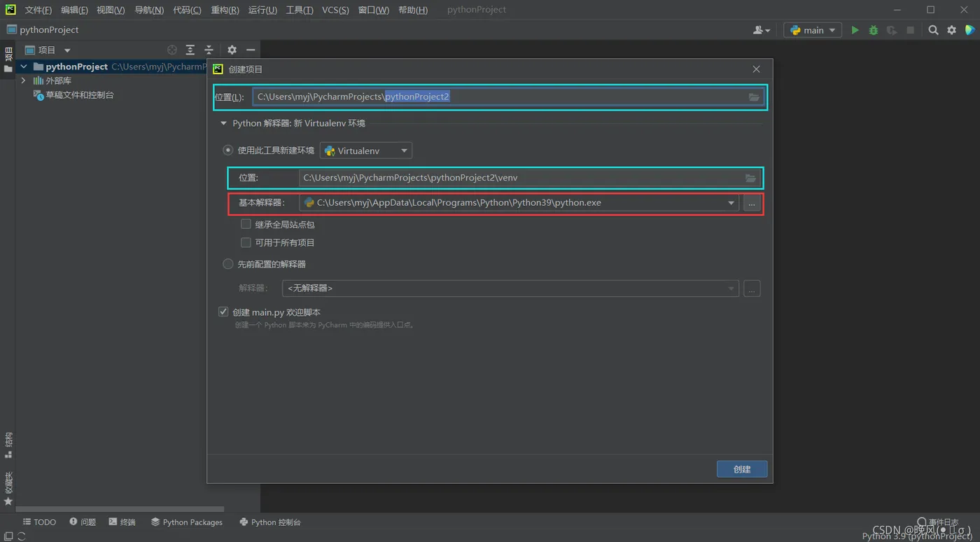Open the Python Packages tab
The image size is (980, 542).
click(187, 522)
